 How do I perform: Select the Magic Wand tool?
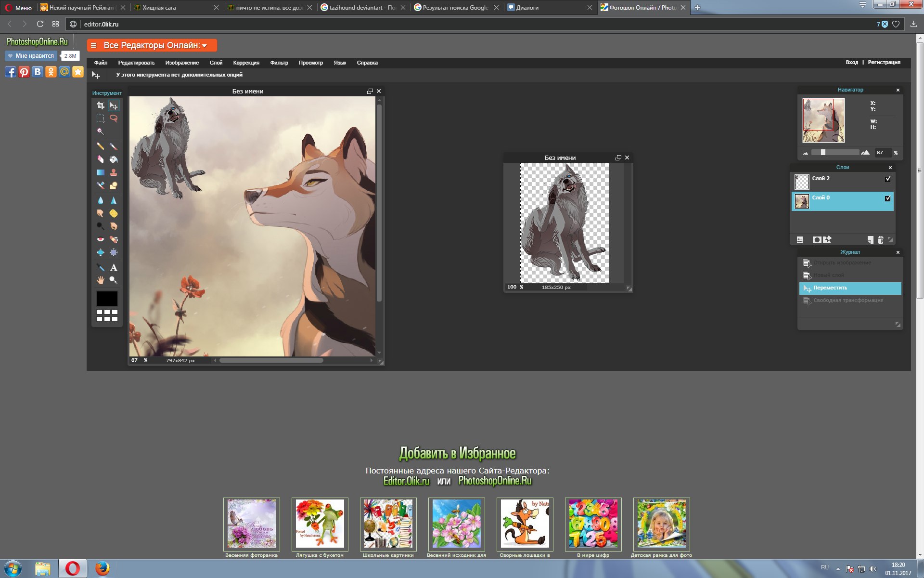[x=100, y=131]
